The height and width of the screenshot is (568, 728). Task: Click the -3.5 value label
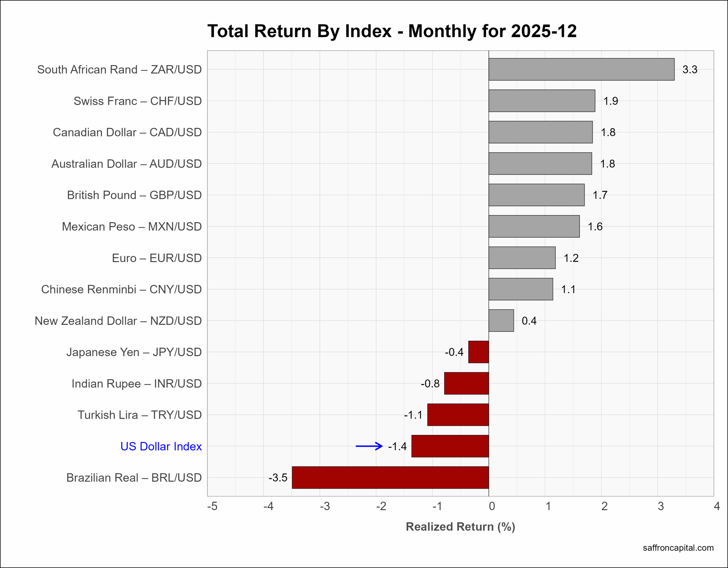278,478
